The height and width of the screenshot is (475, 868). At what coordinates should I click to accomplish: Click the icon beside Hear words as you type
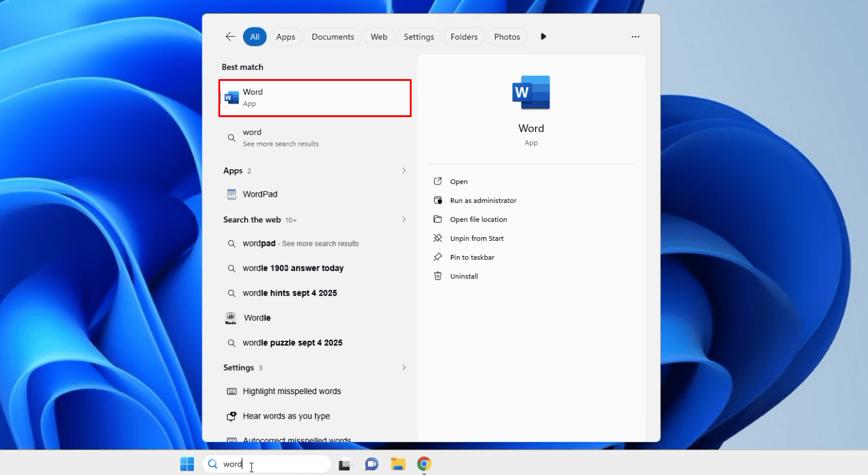tap(232, 416)
